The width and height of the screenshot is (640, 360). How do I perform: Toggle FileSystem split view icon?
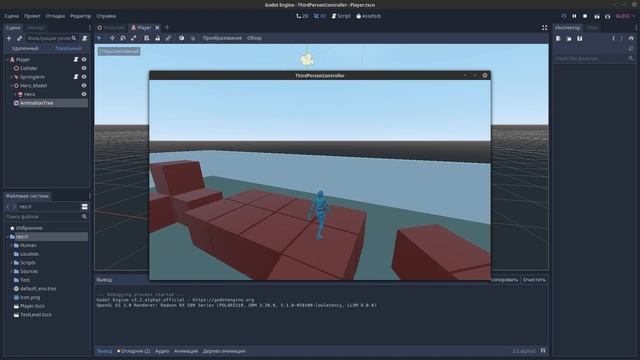coord(84,207)
